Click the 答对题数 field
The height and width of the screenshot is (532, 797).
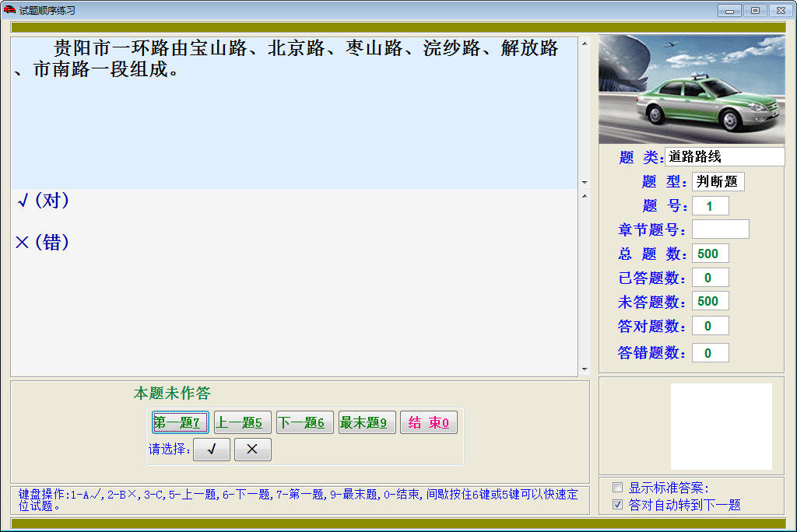tap(710, 326)
